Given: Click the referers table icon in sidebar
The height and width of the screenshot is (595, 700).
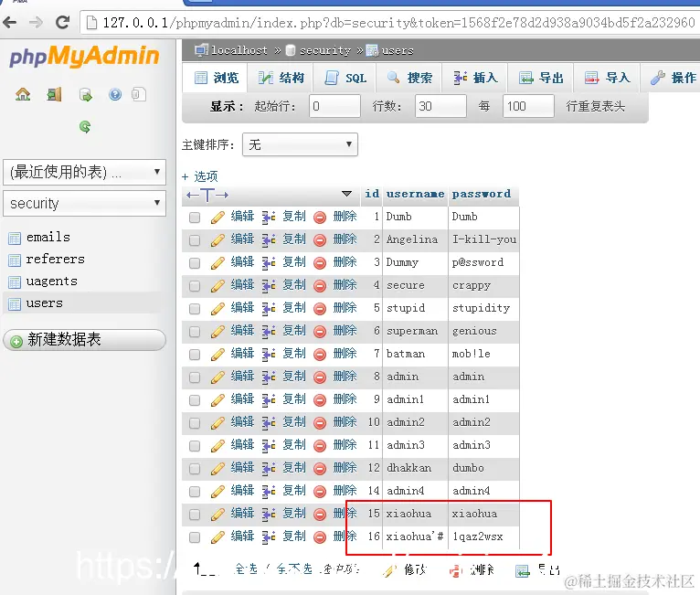Looking at the screenshot, I should point(15,260).
